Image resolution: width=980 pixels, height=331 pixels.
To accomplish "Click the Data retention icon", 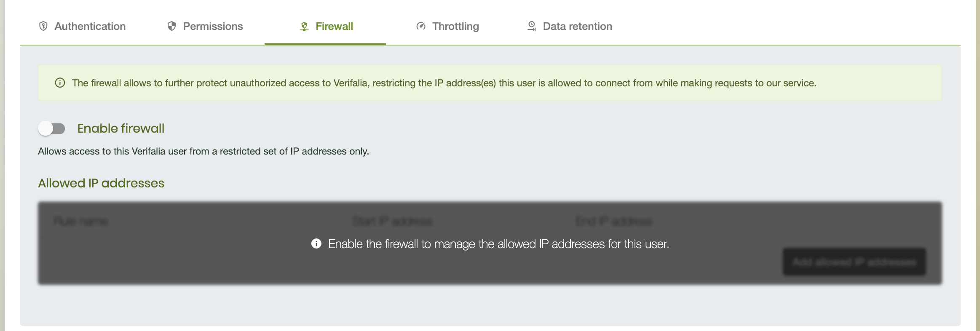I will 531,26.
